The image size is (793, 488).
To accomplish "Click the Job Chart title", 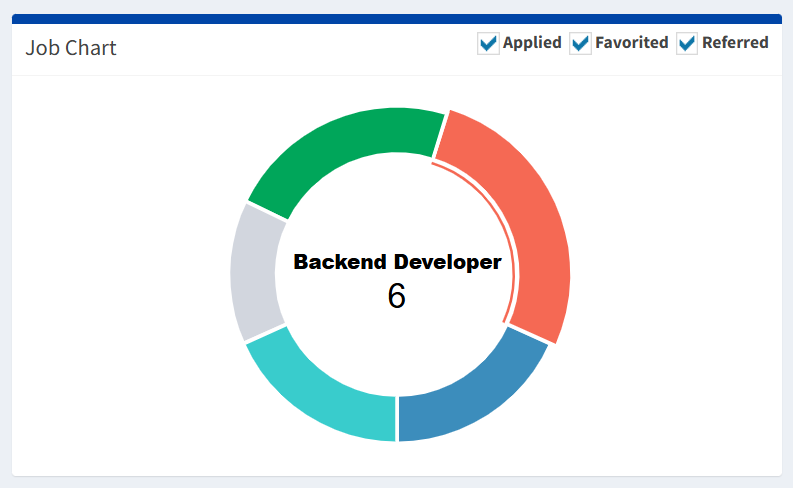I will point(71,48).
